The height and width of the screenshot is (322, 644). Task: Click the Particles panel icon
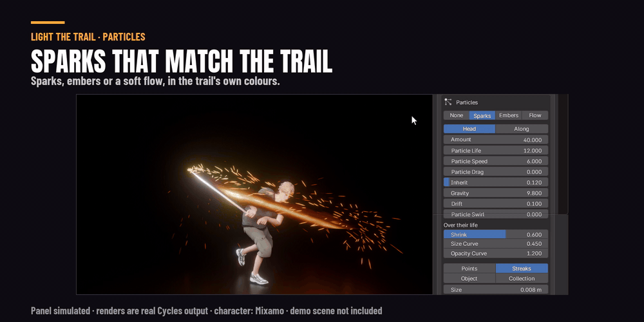pyautogui.click(x=448, y=102)
